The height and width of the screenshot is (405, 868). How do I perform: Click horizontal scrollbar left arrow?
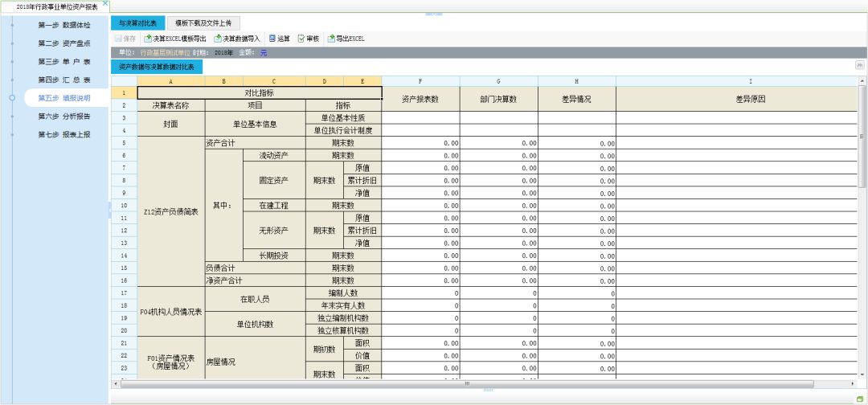coord(115,383)
